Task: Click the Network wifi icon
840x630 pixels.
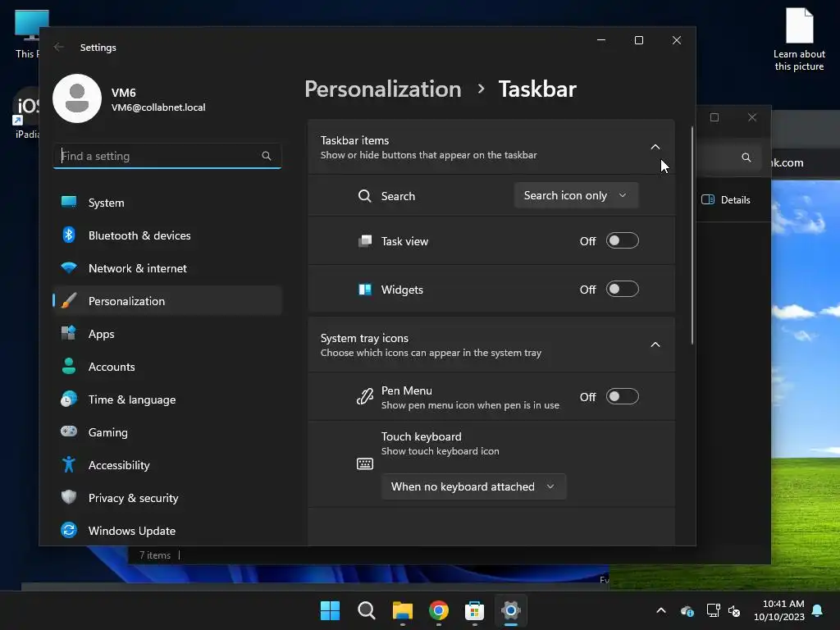Action: coord(69,267)
